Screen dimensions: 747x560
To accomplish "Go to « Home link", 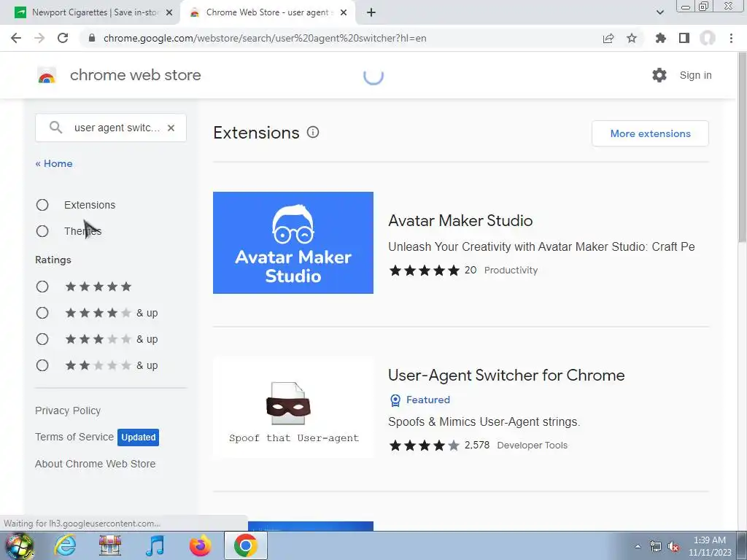I will (54, 163).
